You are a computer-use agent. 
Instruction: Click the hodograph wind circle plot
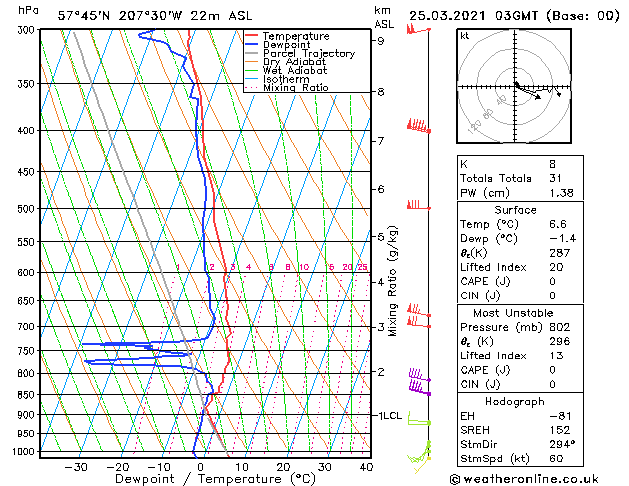click(514, 86)
